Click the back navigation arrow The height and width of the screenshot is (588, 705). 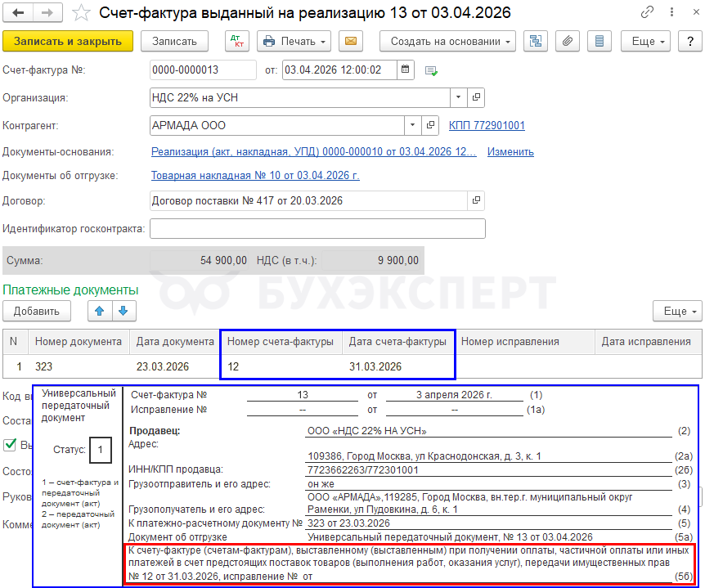pyautogui.click(x=19, y=13)
